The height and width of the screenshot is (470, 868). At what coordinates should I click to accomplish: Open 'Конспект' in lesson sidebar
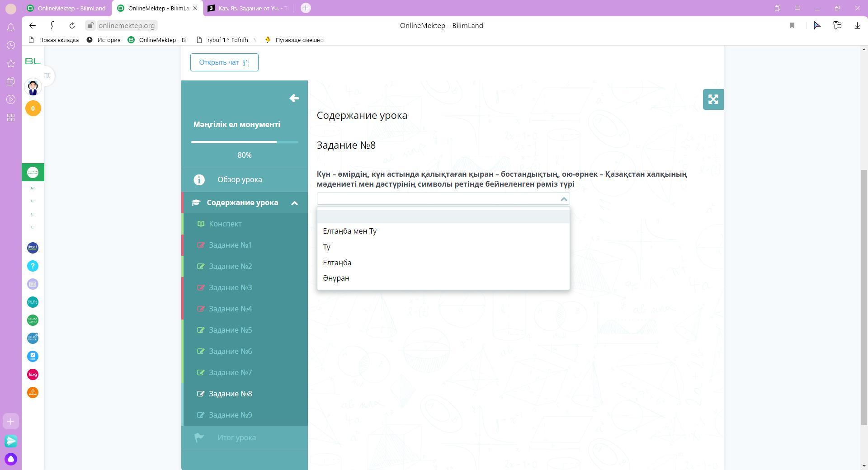tap(225, 224)
